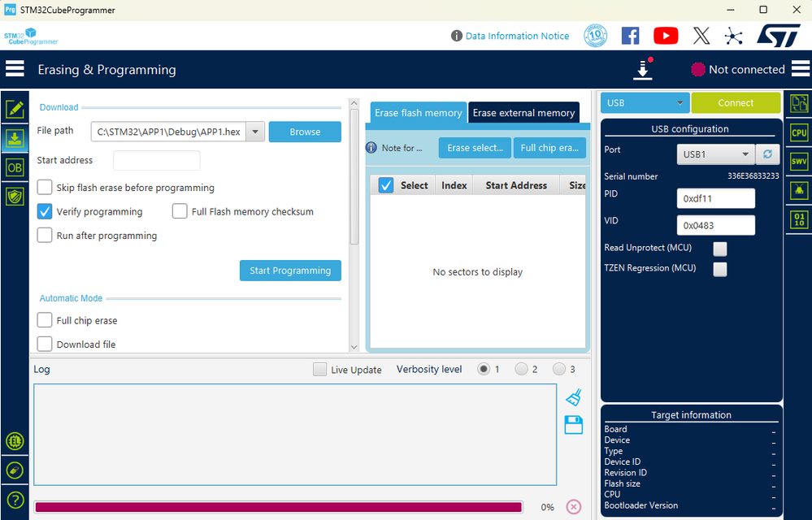Click the download progress bar
This screenshot has width=812, height=520.
click(x=279, y=507)
